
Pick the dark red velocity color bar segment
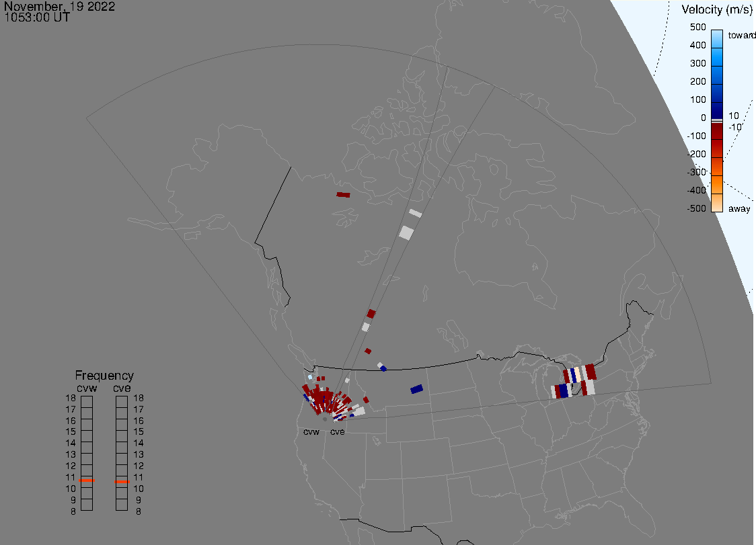tap(717, 140)
